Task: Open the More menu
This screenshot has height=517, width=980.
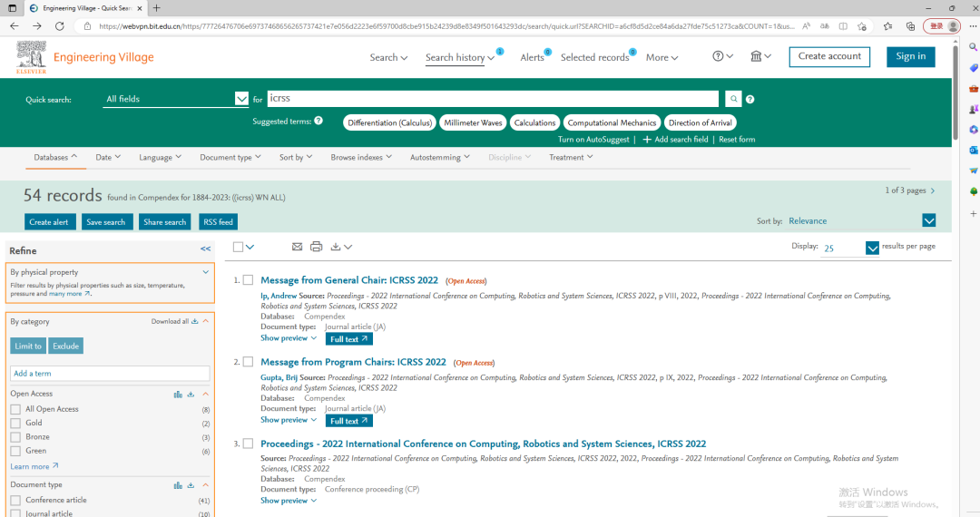Action: point(661,57)
